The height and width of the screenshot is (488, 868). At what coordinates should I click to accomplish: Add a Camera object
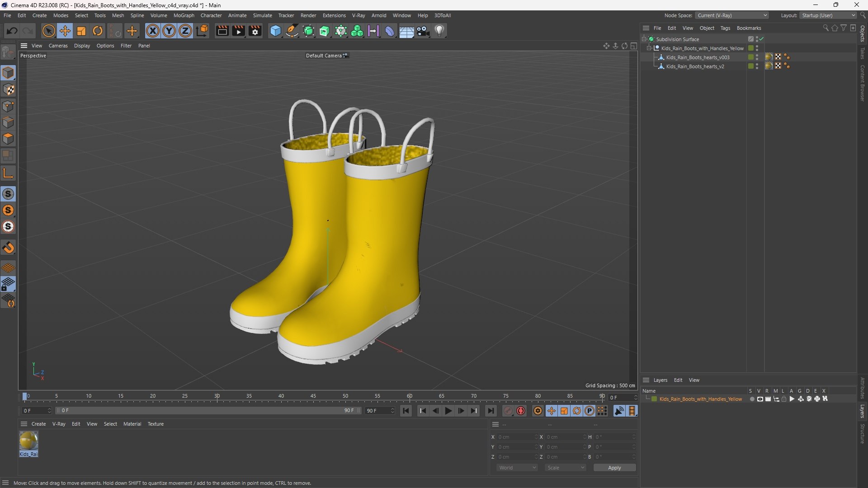pos(423,31)
